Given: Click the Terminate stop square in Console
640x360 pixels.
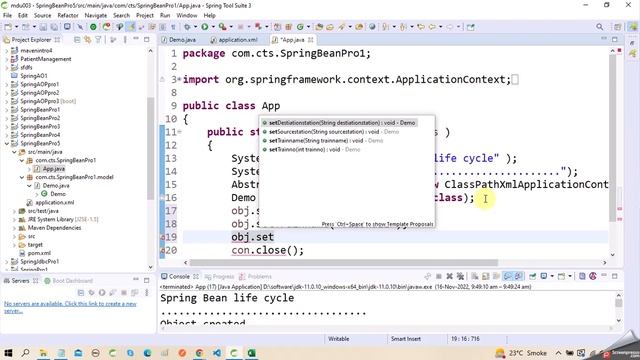Looking at the screenshot, I should 439,276.
